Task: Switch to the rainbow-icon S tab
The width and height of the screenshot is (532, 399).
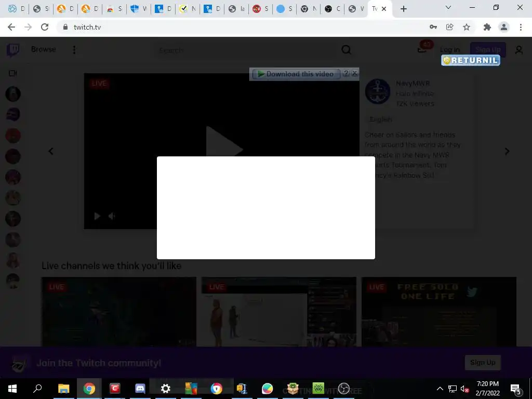Action: click(x=114, y=9)
